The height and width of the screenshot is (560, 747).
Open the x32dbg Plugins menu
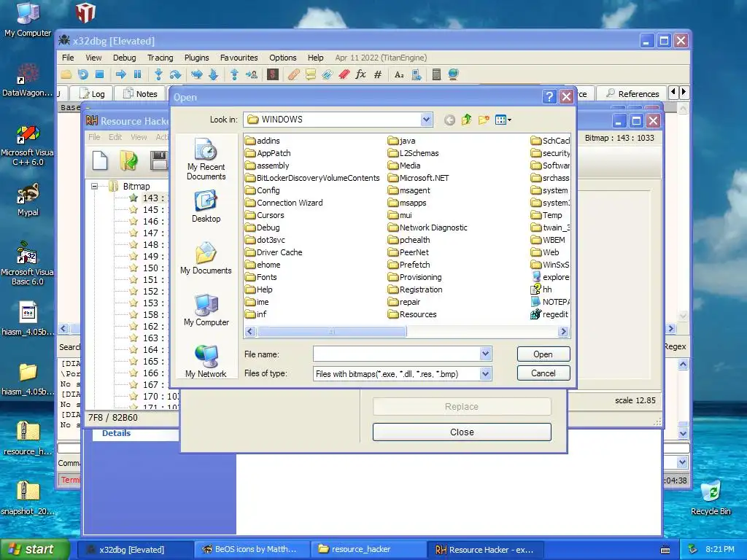pyautogui.click(x=197, y=58)
